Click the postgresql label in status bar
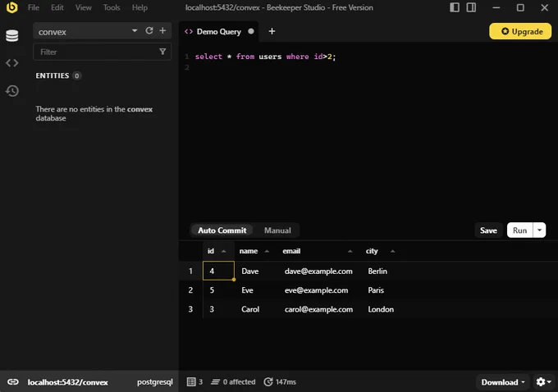 pos(155,382)
